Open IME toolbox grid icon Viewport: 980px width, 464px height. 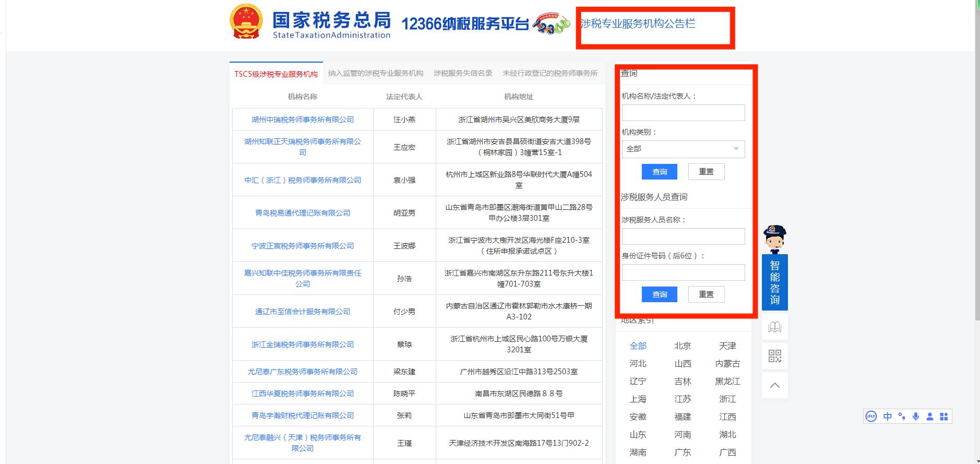point(944,417)
